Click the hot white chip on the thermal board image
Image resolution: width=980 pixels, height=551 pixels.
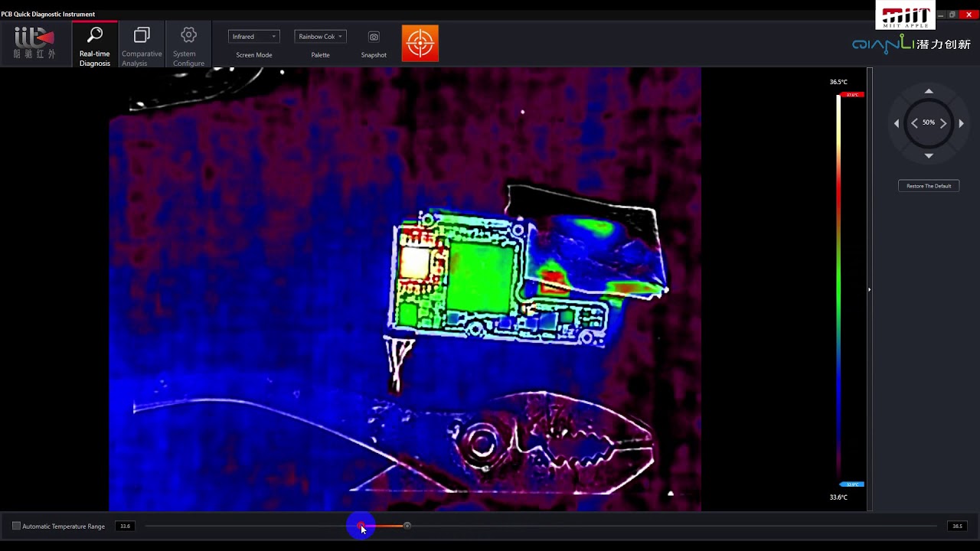click(x=414, y=262)
